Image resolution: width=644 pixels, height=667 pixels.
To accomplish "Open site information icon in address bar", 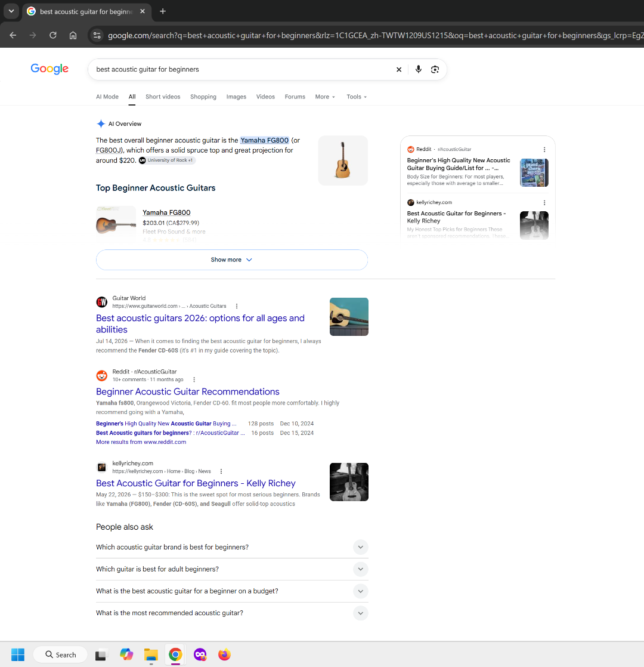I will [97, 35].
